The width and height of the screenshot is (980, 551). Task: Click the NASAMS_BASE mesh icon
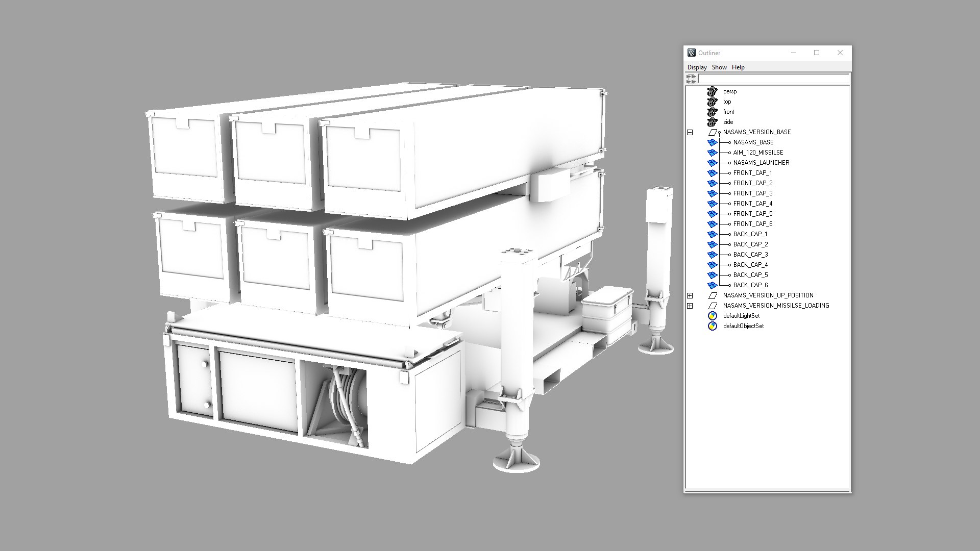tap(713, 142)
